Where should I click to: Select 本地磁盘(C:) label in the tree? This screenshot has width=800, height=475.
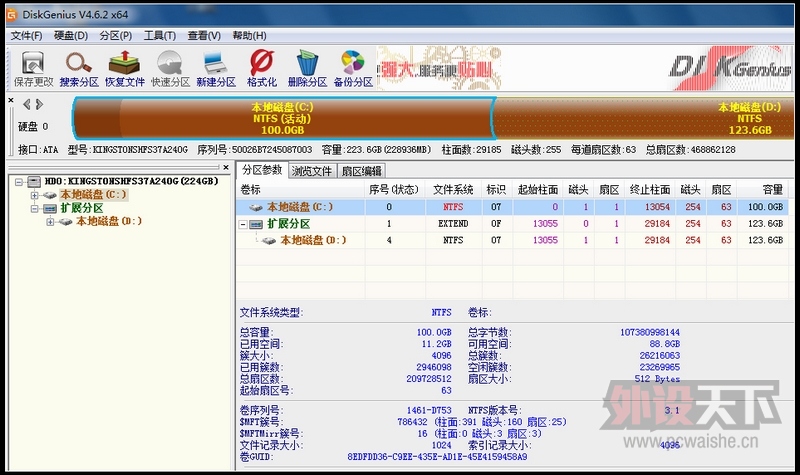click(93, 195)
